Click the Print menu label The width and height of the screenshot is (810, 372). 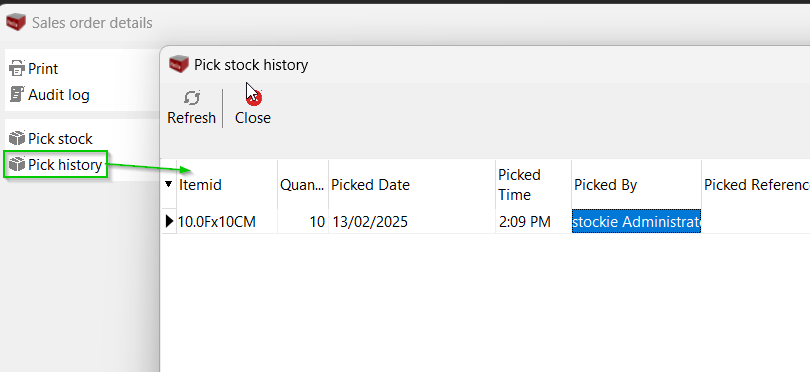43,69
